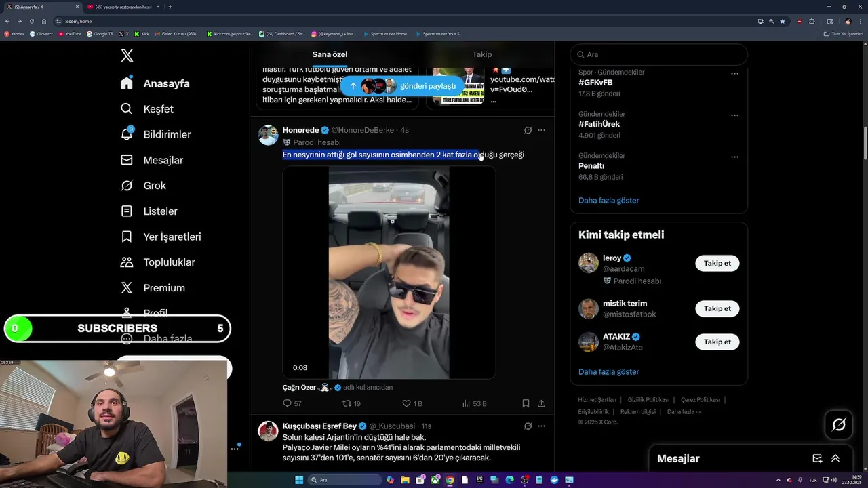Screen dimensions: 868x488
Task: Open Yer İşaretleri bookmarks in sidebar
Action: point(161,237)
